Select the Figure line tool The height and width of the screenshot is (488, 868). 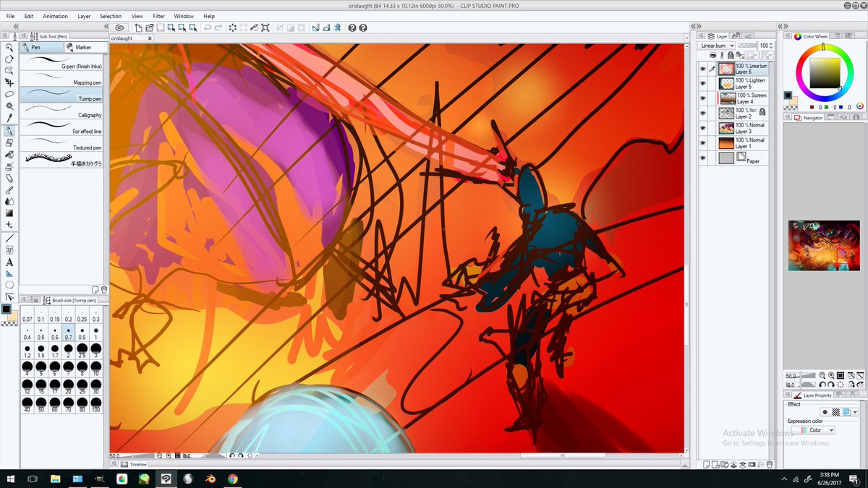pyautogui.click(x=9, y=238)
